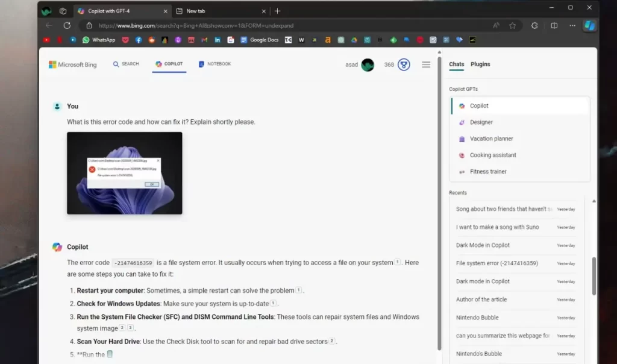Open recent chat 'can you summarize this webpage'
This screenshot has height=364, width=617.
coord(516,336)
